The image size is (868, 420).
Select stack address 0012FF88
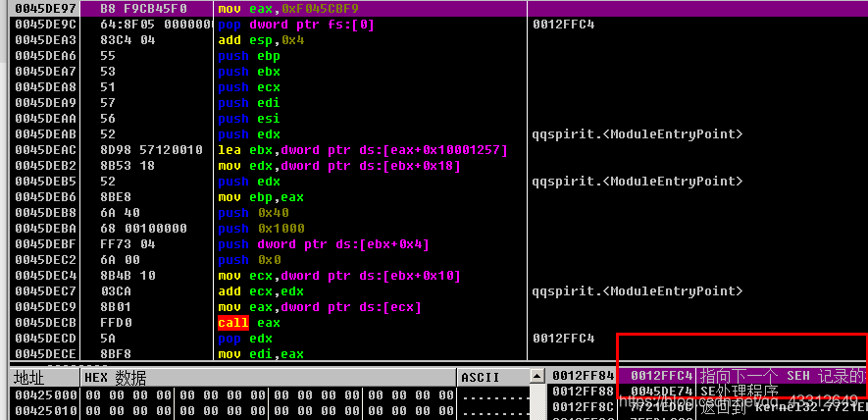coord(584,392)
